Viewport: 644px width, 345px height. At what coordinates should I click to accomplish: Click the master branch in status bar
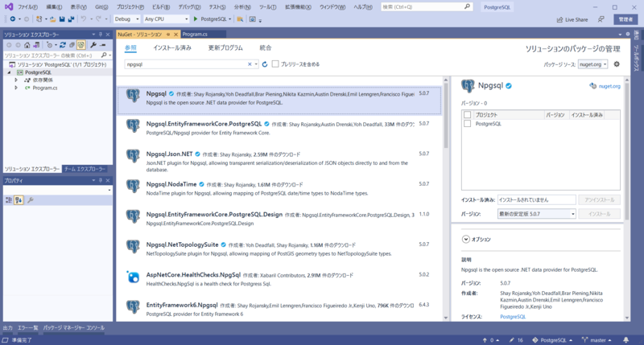(x=597, y=340)
